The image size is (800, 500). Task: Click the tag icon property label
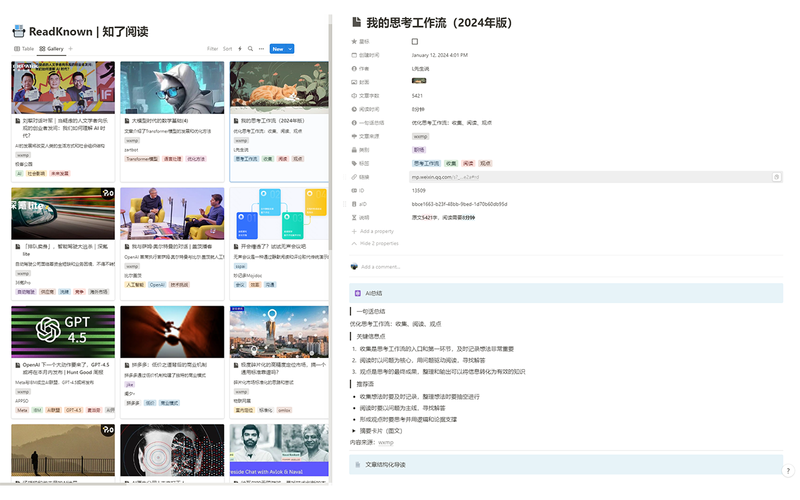tap(354, 163)
